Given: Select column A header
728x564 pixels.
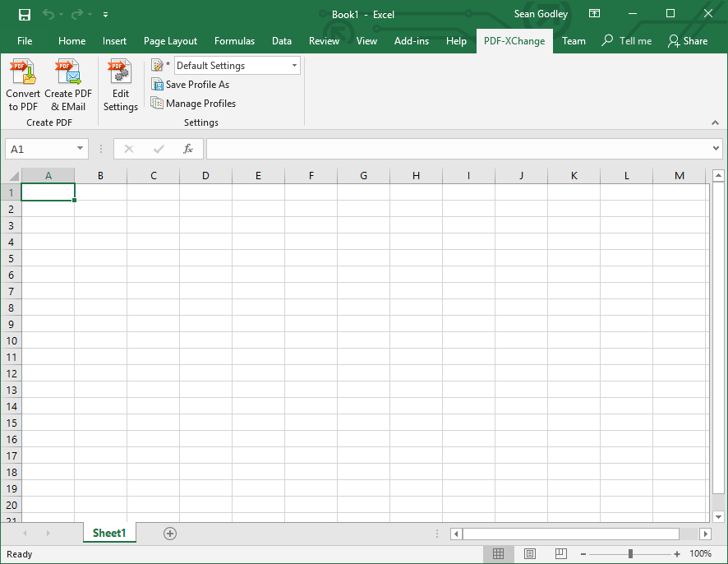Looking at the screenshot, I should (48, 176).
